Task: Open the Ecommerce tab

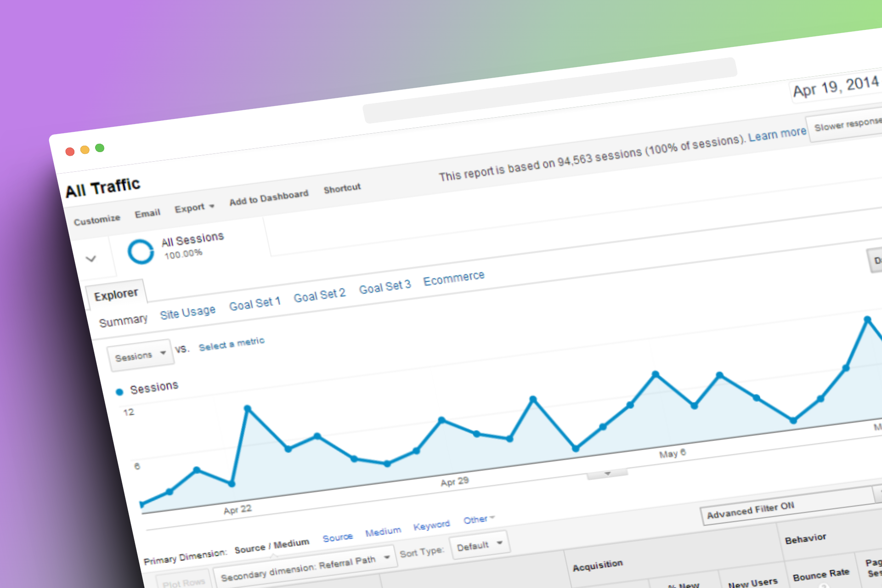Action: (453, 278)
